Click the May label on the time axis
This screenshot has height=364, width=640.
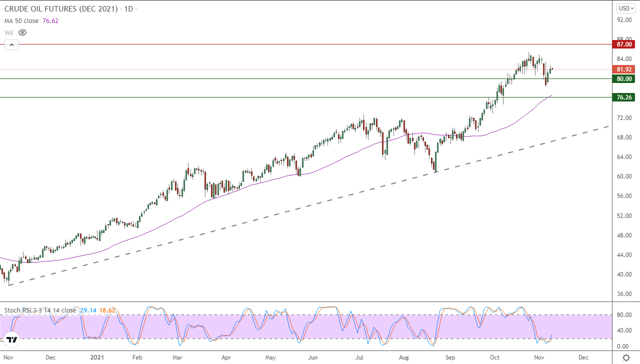tap(270, 358)
